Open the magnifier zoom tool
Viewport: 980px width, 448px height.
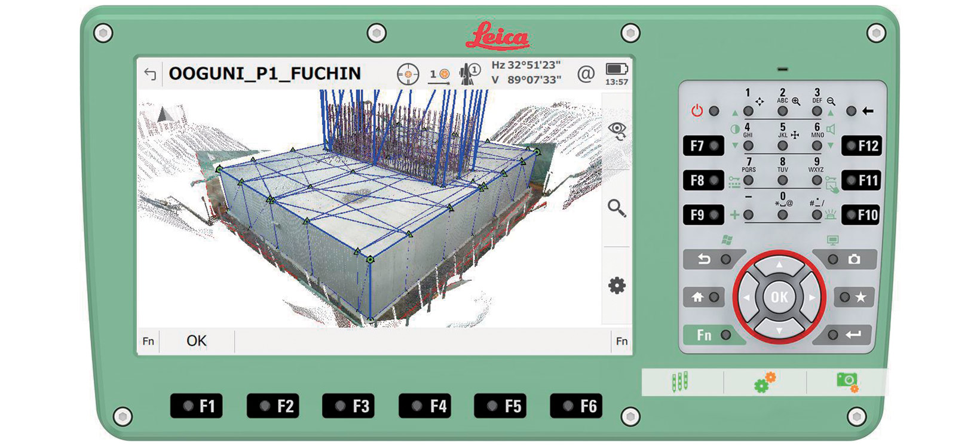click(617, 208)
